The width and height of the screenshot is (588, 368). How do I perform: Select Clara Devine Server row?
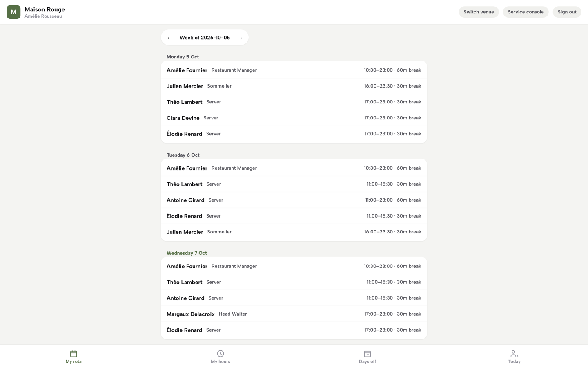coord(294,118)
